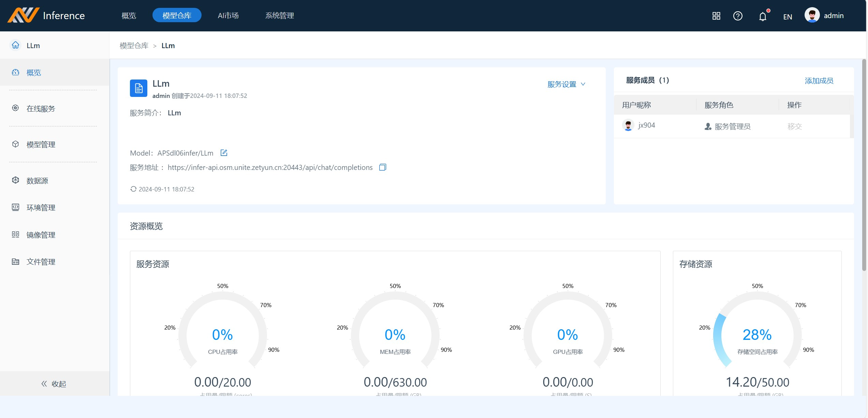The image size is (868, 418).
Task: Click the storage usage 28% gauge
Action: click(x=757, y=335)
